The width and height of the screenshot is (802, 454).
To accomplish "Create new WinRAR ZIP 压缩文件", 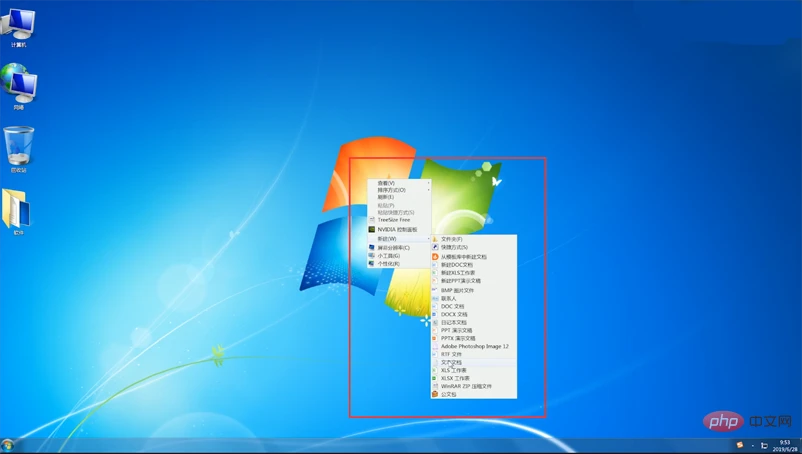I will click(x=474, y=387).
